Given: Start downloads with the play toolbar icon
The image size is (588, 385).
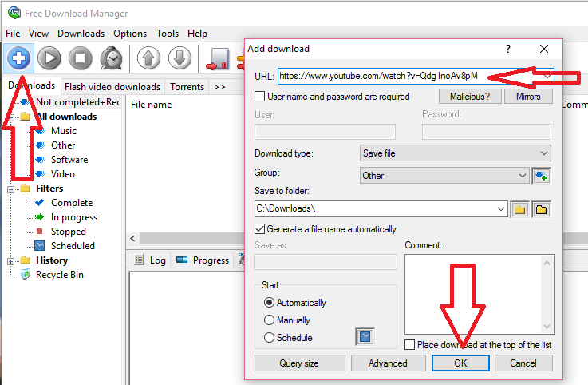Looking at the screenshot, I should tap(49, 58).
